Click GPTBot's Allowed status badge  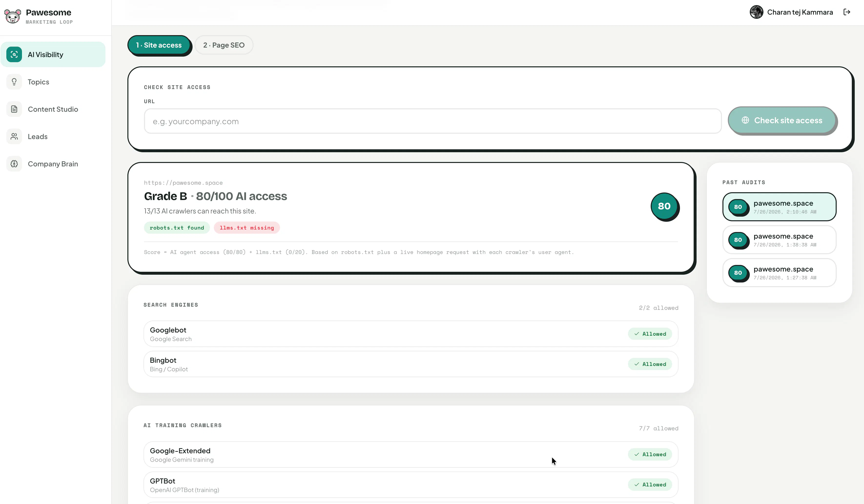click(x=650, y=485)
